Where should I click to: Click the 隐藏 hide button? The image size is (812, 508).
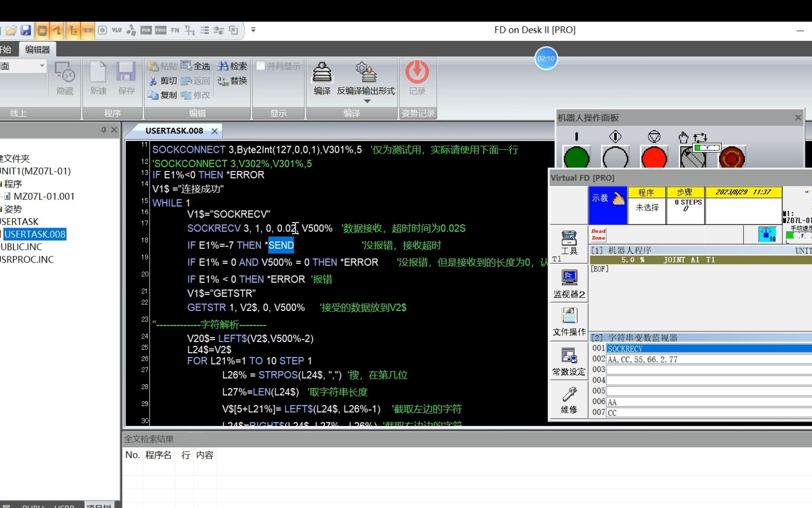pos(65,78)
